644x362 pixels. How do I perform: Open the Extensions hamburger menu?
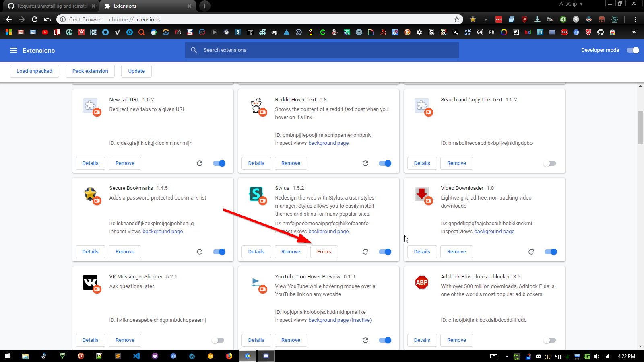pyautogui.click(x=14, y=50)
